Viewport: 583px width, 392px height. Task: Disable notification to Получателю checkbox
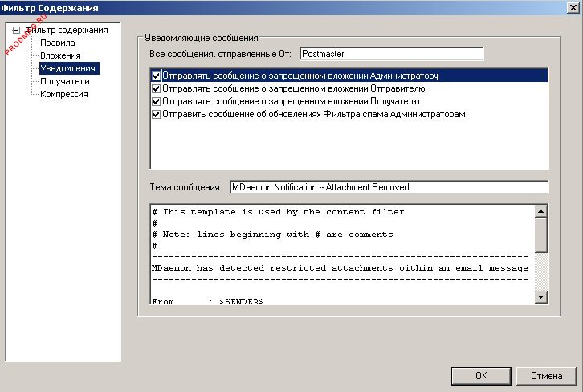coord(157,102)
